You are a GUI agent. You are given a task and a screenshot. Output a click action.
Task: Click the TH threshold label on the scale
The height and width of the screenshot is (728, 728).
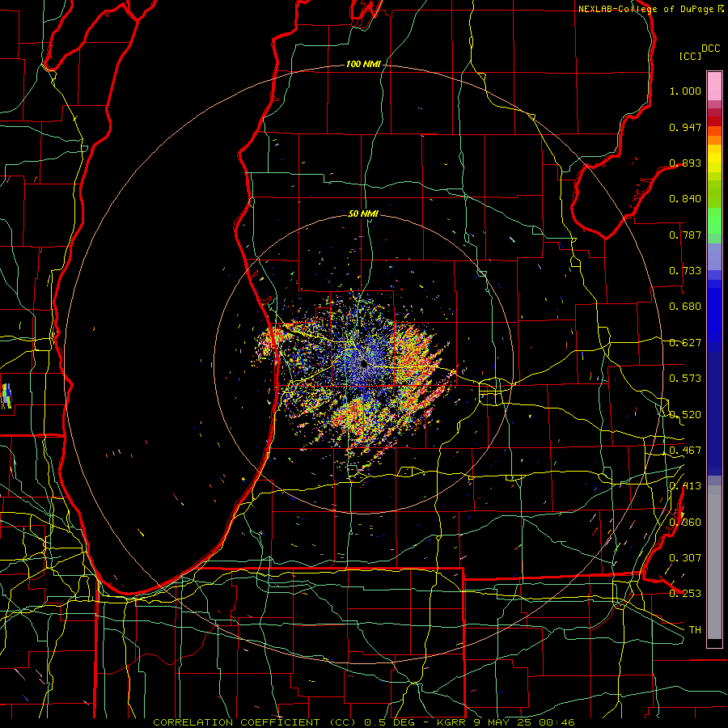point(695,630)
